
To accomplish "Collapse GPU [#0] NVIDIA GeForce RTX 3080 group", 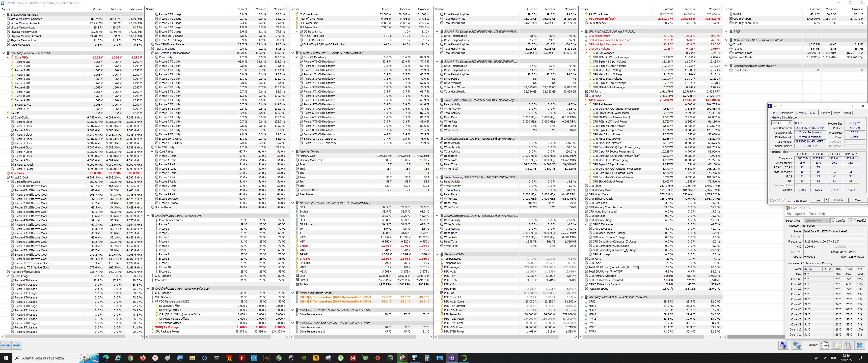I will click(582, 32).
